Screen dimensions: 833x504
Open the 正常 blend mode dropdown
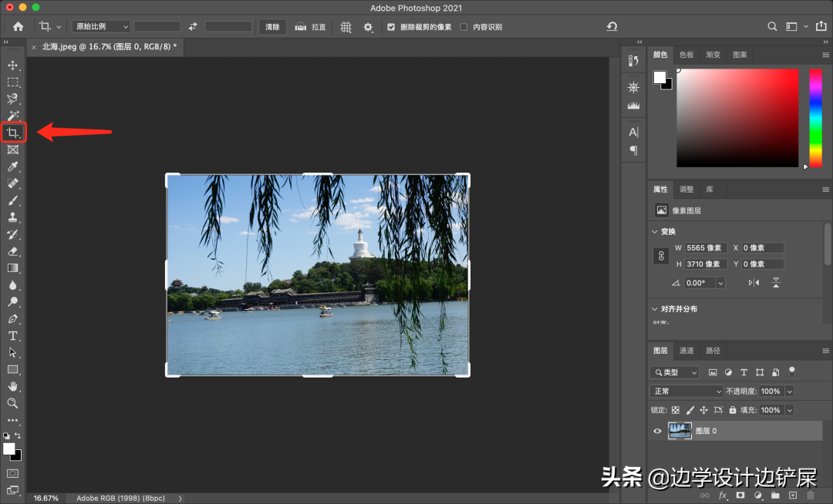point(686,391)
